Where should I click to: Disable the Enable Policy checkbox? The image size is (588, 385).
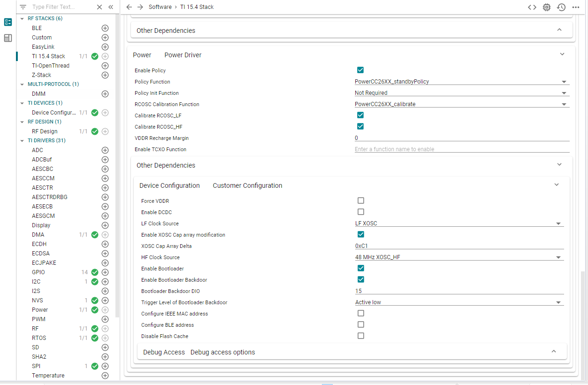click(x=360, y=70)
